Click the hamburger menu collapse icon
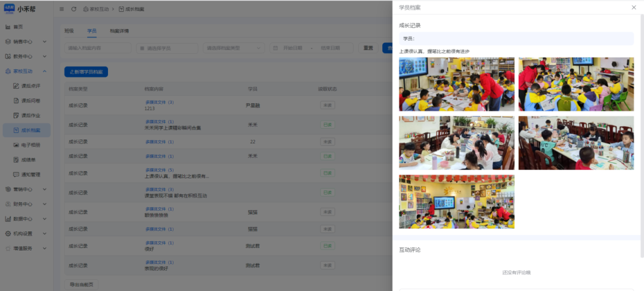This screenshot has width=644, height=291. click(x=62, y=10)
